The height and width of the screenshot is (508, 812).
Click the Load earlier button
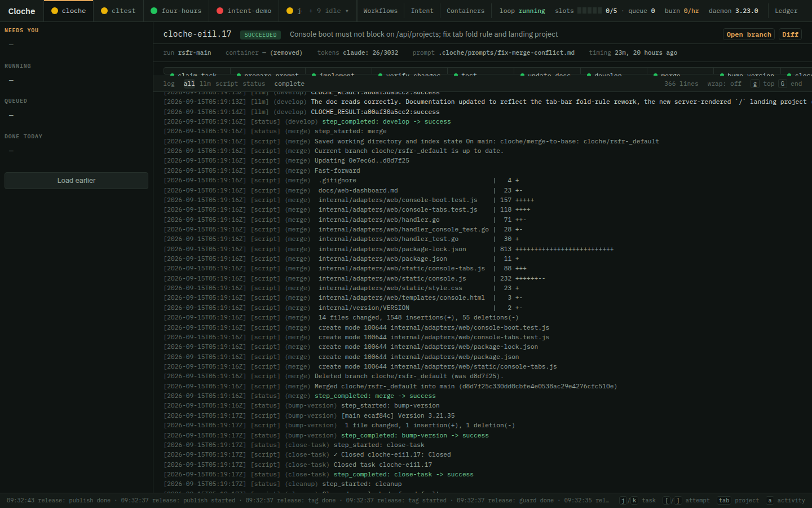point(76,181)
